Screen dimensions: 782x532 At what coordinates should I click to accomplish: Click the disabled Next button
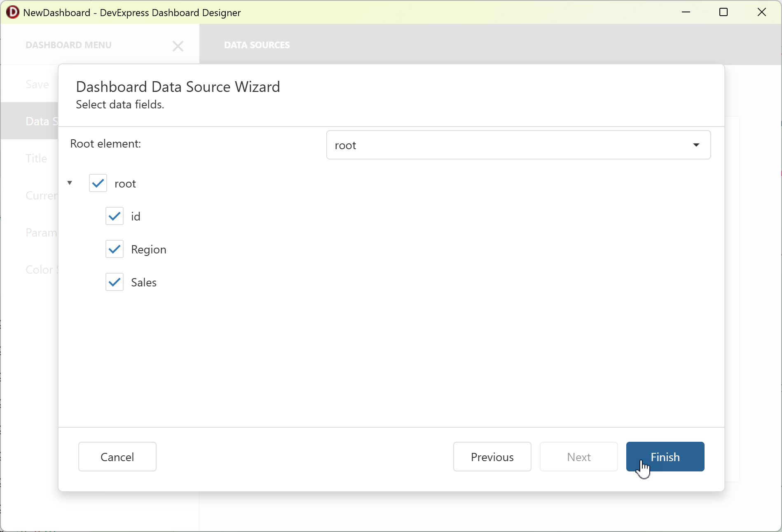578,457
